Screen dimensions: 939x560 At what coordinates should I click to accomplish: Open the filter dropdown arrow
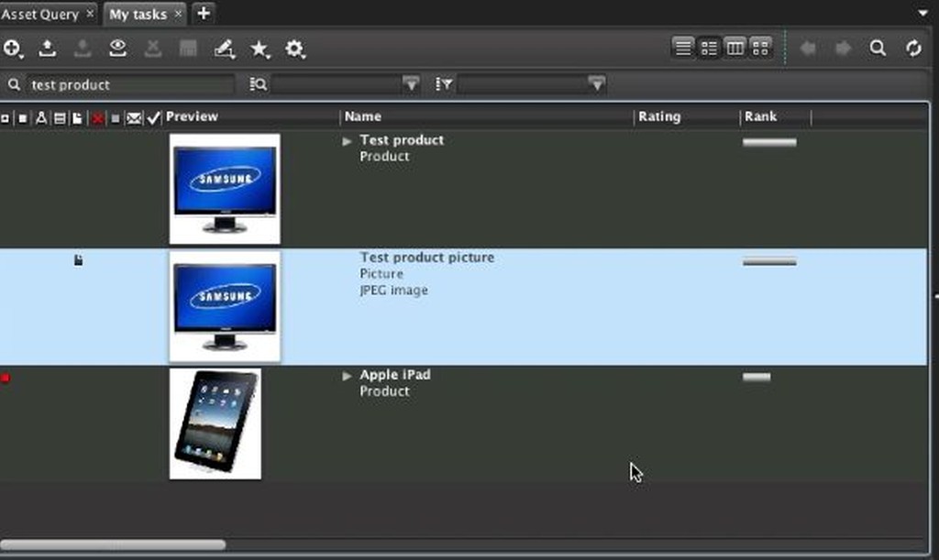pyautogui.click(x=597, y=84)
